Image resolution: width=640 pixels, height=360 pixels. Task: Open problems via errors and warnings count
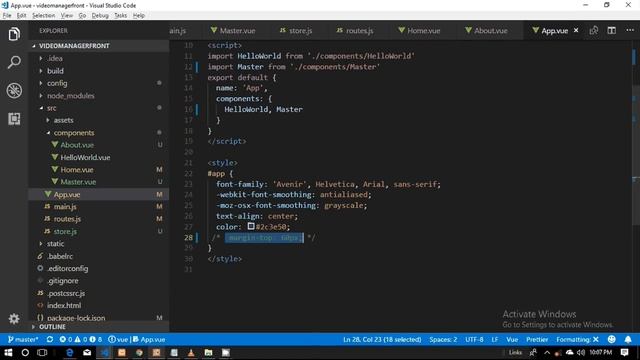[x=80, y=340]
